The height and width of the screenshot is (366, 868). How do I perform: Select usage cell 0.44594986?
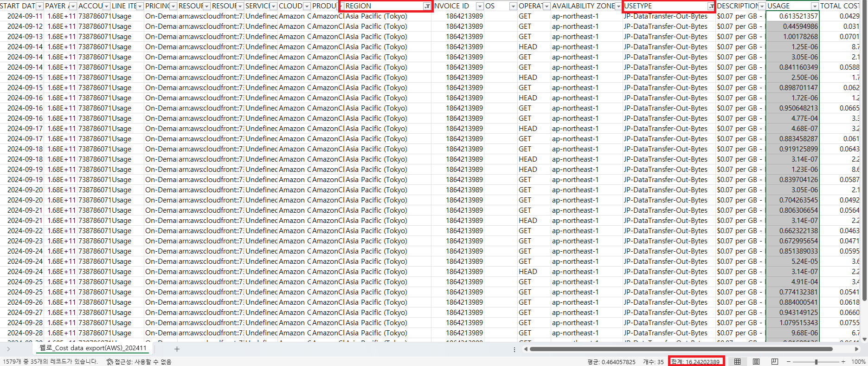(793, 26)
